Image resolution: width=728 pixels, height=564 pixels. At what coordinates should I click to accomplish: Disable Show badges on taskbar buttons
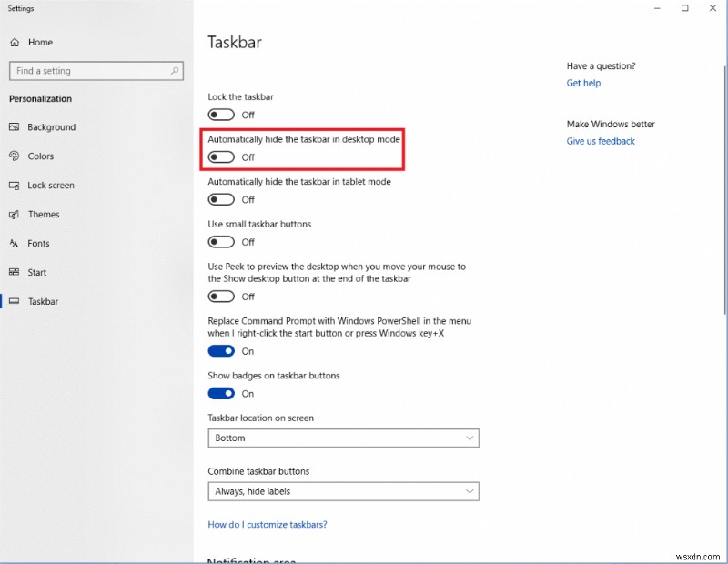(x=220, y=393)
